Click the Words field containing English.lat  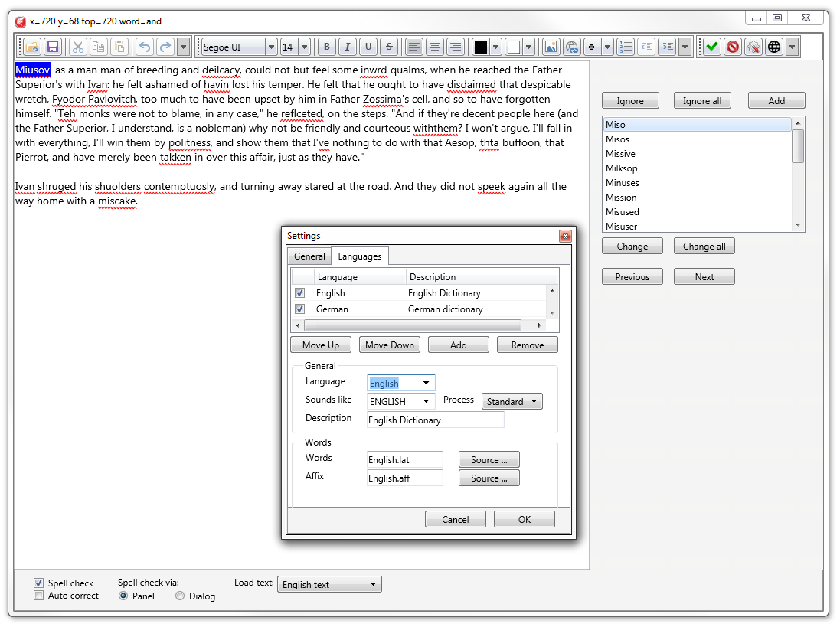click(x=405, y=459)
